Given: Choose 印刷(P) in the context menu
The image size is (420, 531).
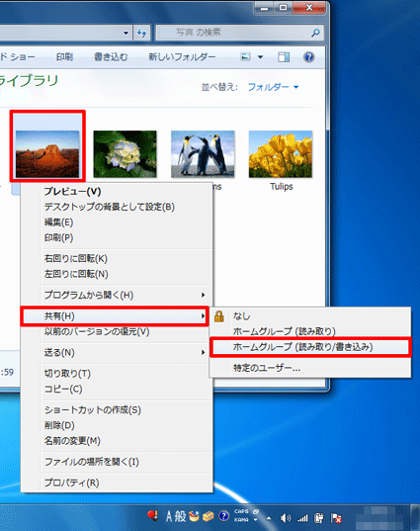Looking at the screenshot, I should (x=117, y=237).
